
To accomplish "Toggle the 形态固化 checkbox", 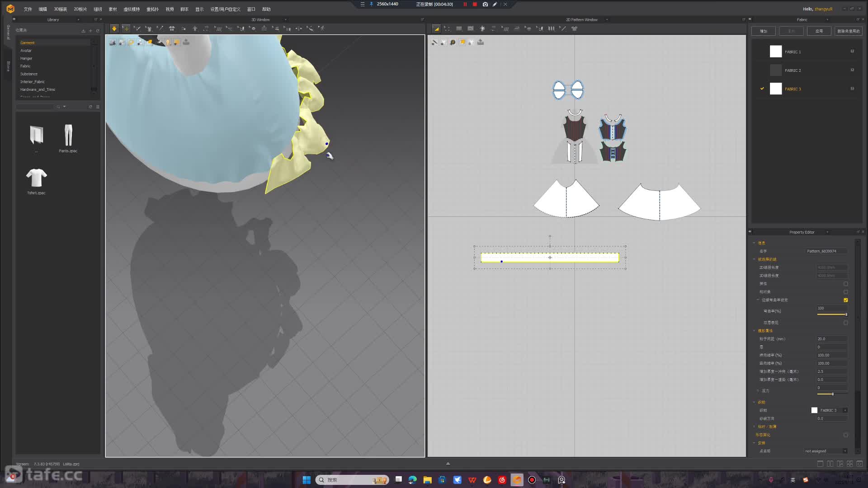I will 846,435.
